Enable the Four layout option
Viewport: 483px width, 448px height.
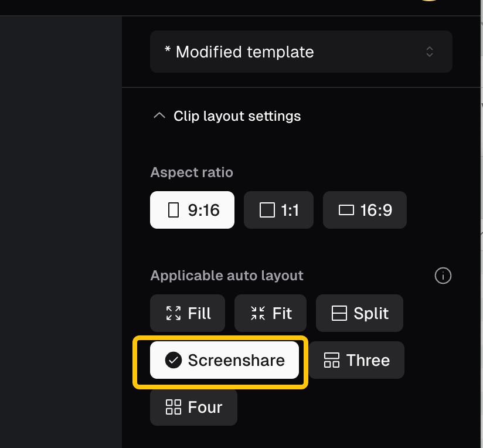coord(193,407)
